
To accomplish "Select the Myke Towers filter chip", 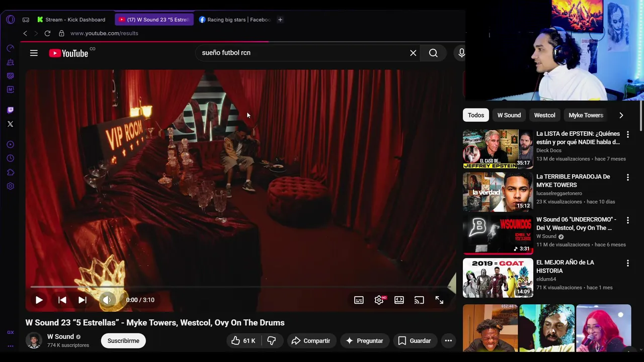I will (x=586, y=115).
